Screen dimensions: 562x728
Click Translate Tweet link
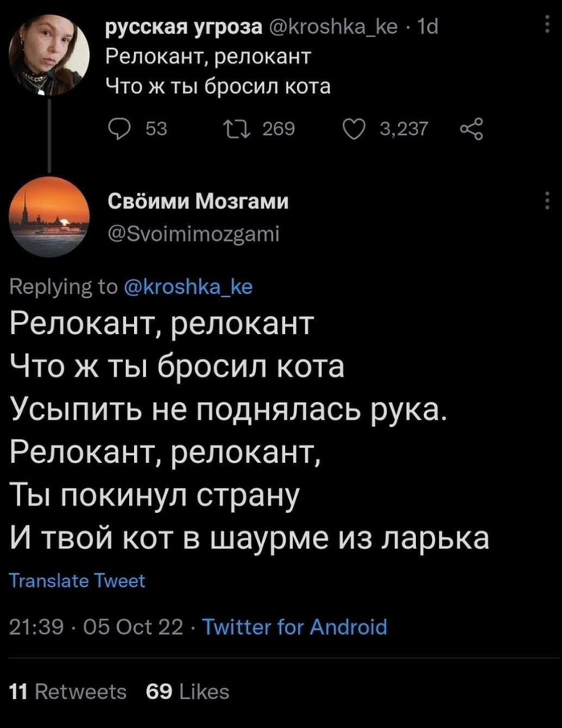(78, 581)
